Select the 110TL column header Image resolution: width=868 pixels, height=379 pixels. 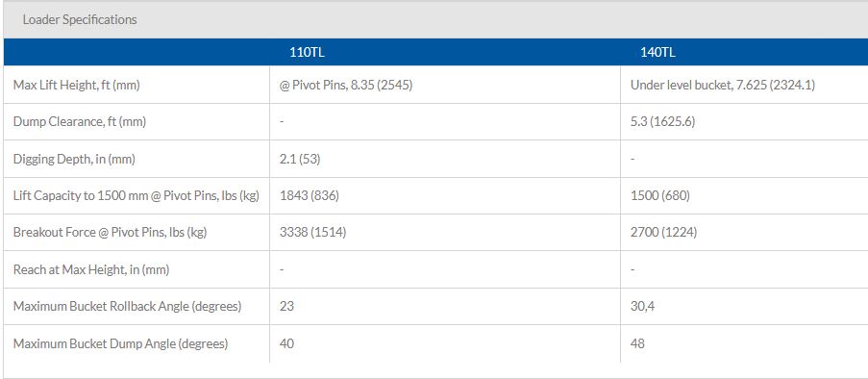pyautogui.click(x=307, y=53)
